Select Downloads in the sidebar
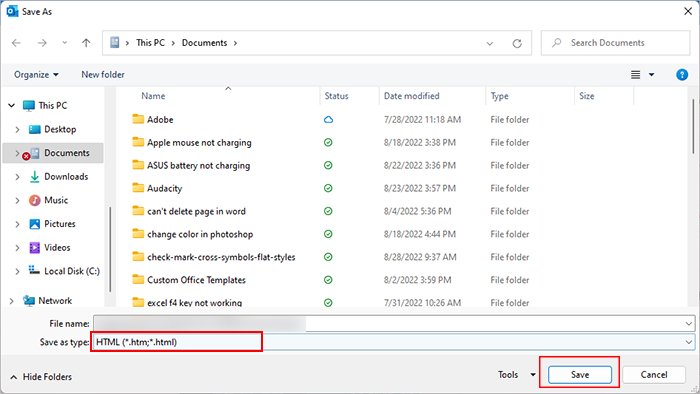Viewport: 700px width, 394px height. pyautogui.click(x=66, y=176)
